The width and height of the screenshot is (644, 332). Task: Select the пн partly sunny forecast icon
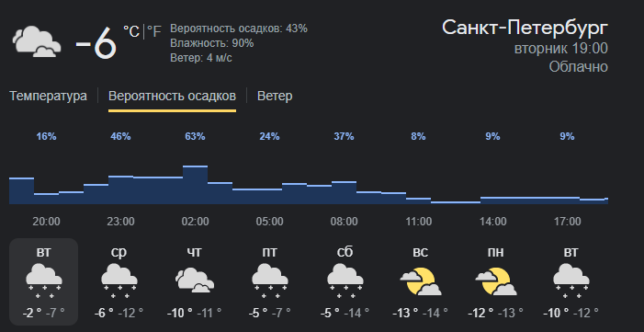496,281
